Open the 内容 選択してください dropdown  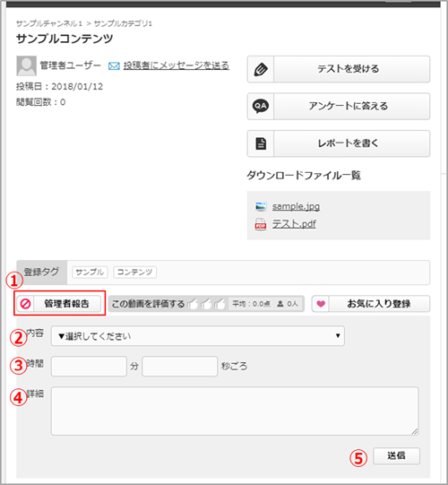[x=197, y=335]
